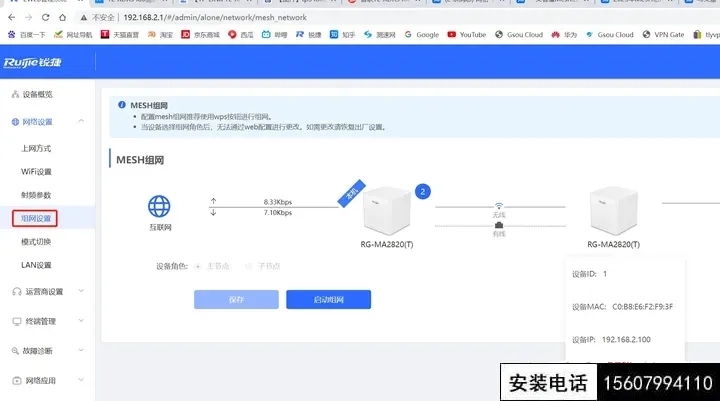Expand the 故障诊断 chevron

[x=81, y=350]
